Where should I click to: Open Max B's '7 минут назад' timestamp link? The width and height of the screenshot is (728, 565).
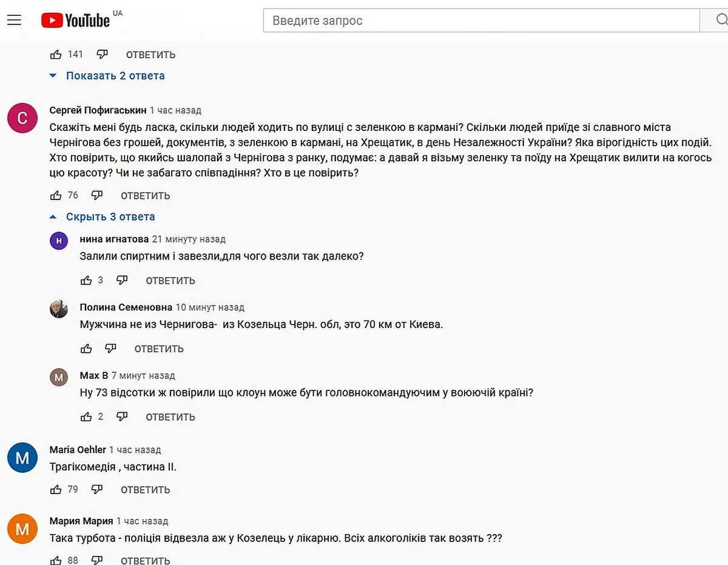[143, 376]
